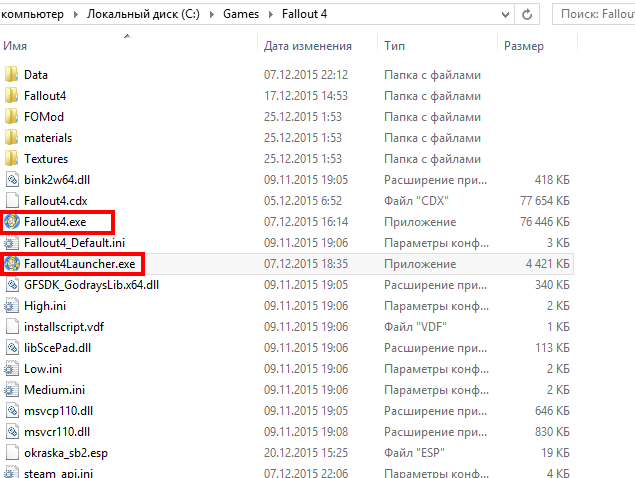Select the libScePad.dll file name
The width and height of the screenshot is (635, 478).
tap(58, 348)
